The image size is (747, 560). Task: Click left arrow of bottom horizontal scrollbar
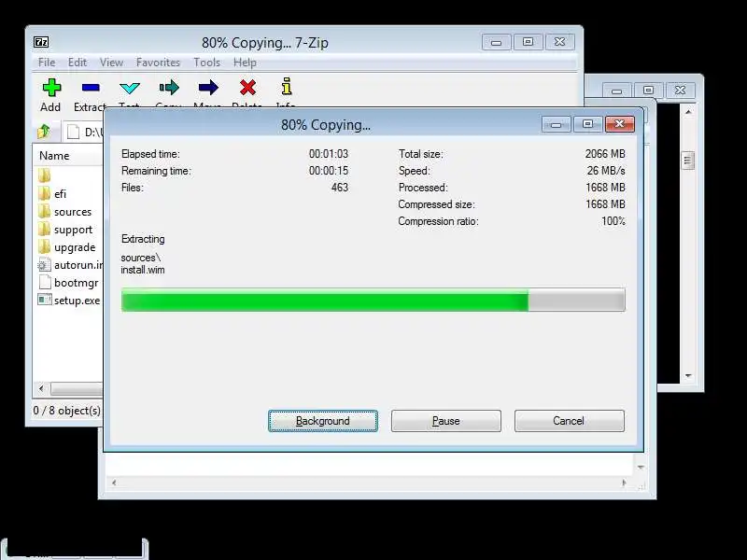coord(114,483)
